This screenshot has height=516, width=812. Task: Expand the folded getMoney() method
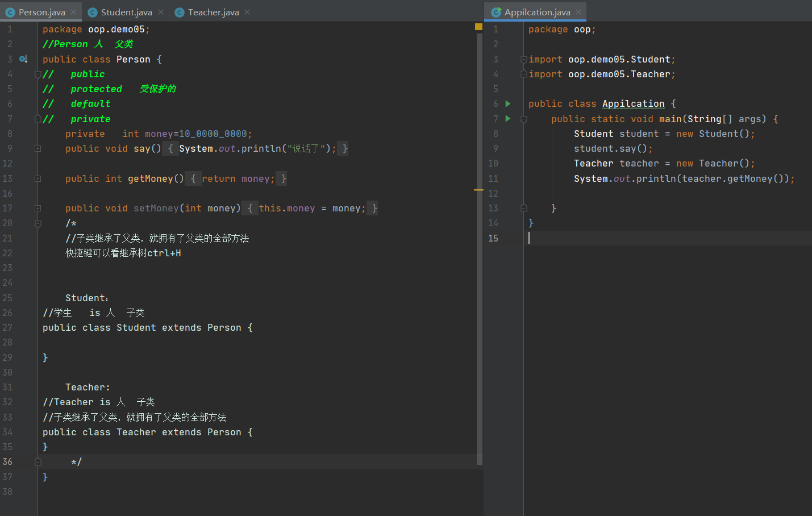click(x=38, y=178)
